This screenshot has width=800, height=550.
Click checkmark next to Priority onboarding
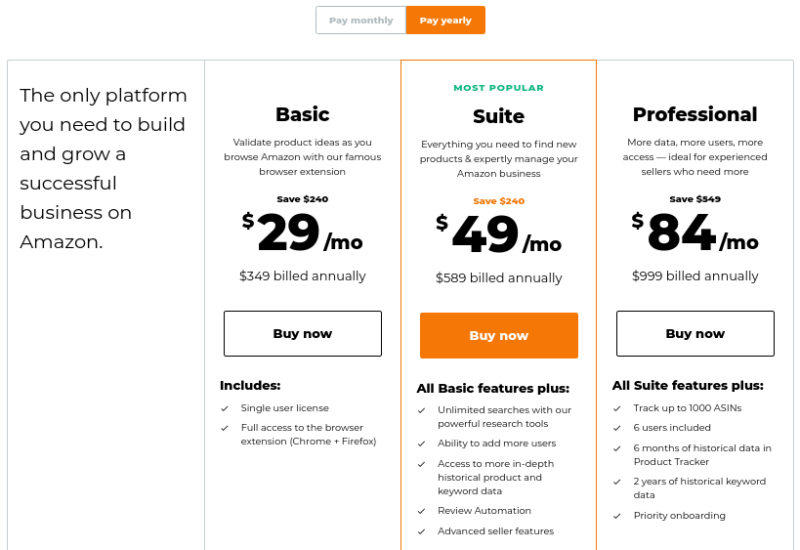pyautogui.click(x=617, y=516)
